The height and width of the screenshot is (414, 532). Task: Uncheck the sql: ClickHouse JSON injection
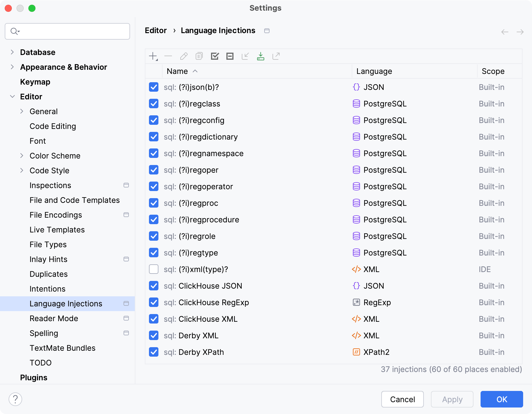tap(153, 286)
